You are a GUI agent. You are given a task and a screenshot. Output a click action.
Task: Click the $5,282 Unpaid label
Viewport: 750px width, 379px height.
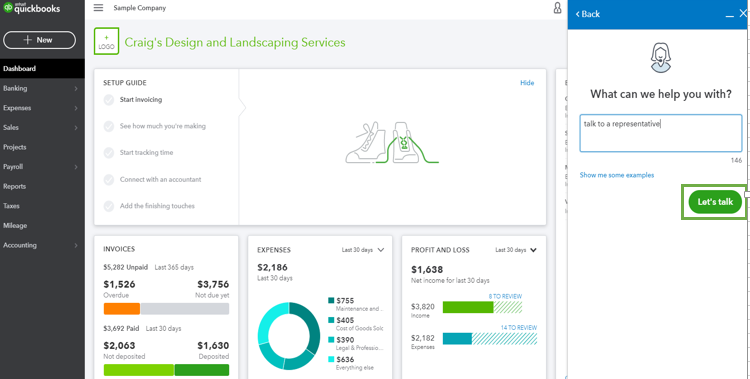[125, 267]
